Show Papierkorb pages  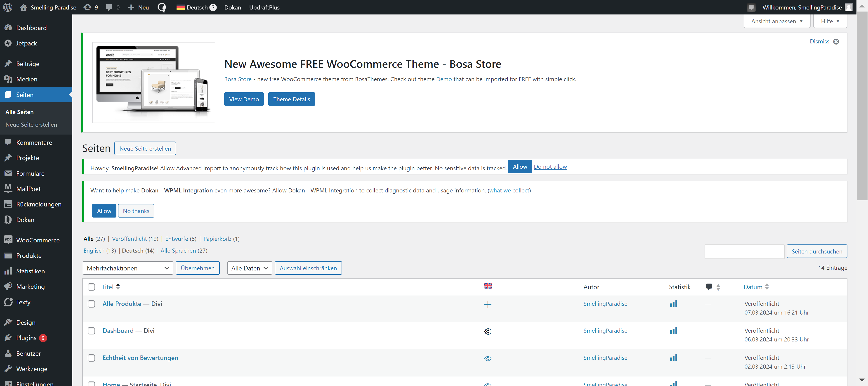click(x=217, y=239)
